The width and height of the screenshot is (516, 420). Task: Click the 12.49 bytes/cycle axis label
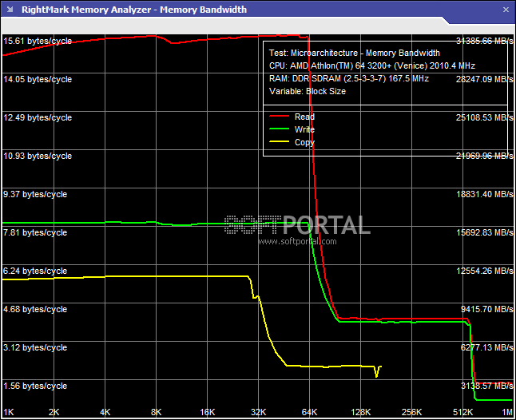tap(38, 117)
